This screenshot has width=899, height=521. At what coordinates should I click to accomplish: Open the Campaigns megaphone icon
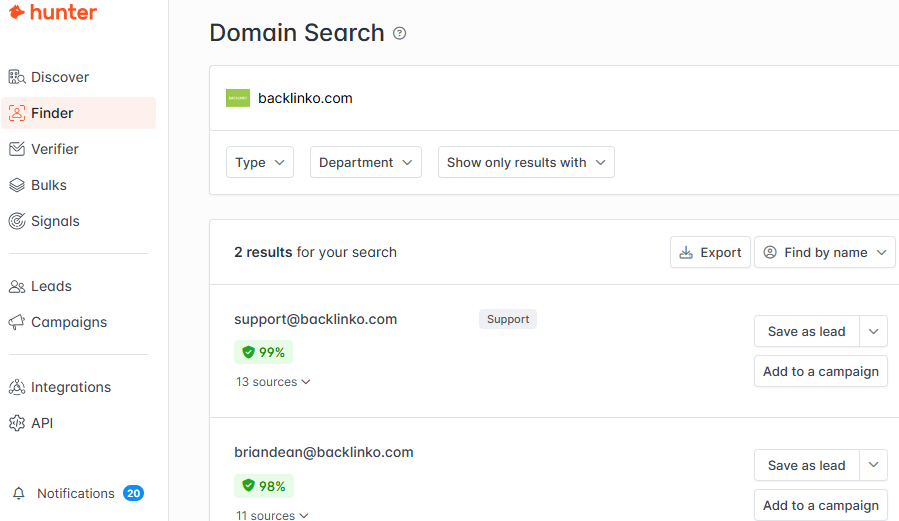(17, 322)
